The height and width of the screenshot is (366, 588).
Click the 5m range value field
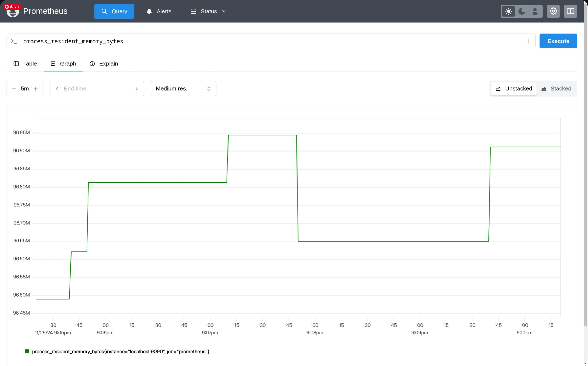pos(25,89)
